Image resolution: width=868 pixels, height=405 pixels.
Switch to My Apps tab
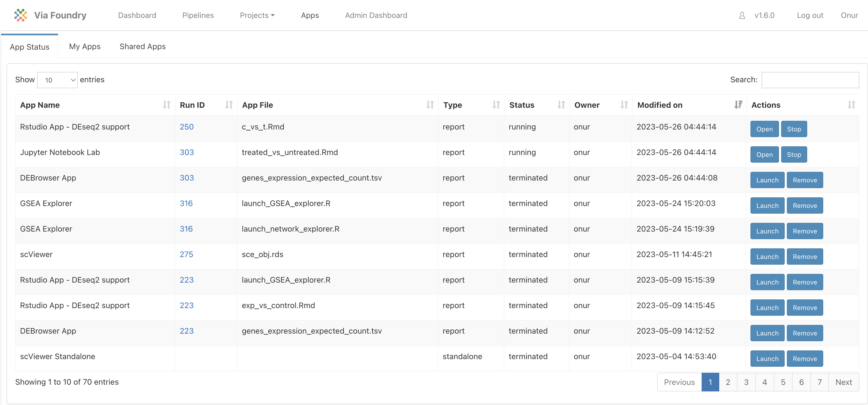point(85,46)
